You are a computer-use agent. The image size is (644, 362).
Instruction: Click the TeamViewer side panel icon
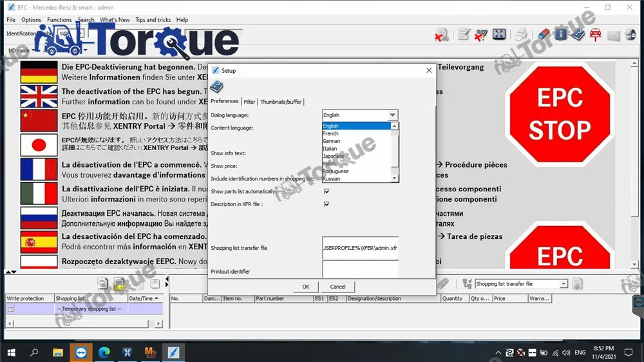[x=639, y=303]
